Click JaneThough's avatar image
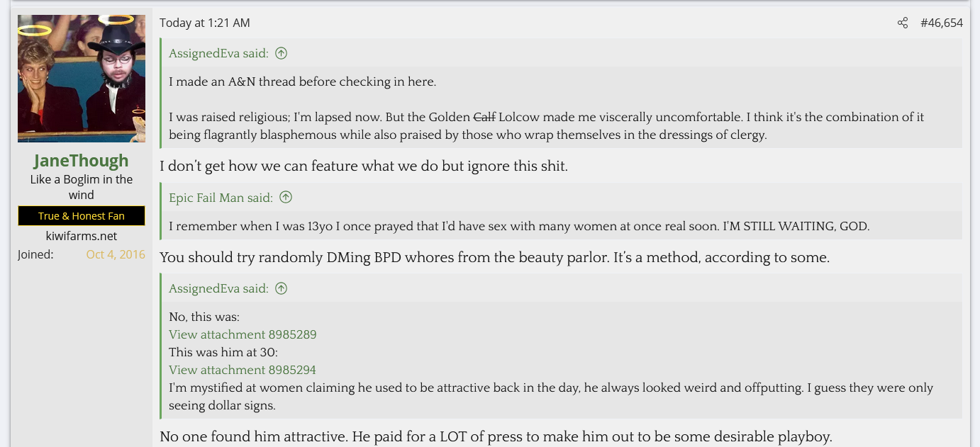 82,79
